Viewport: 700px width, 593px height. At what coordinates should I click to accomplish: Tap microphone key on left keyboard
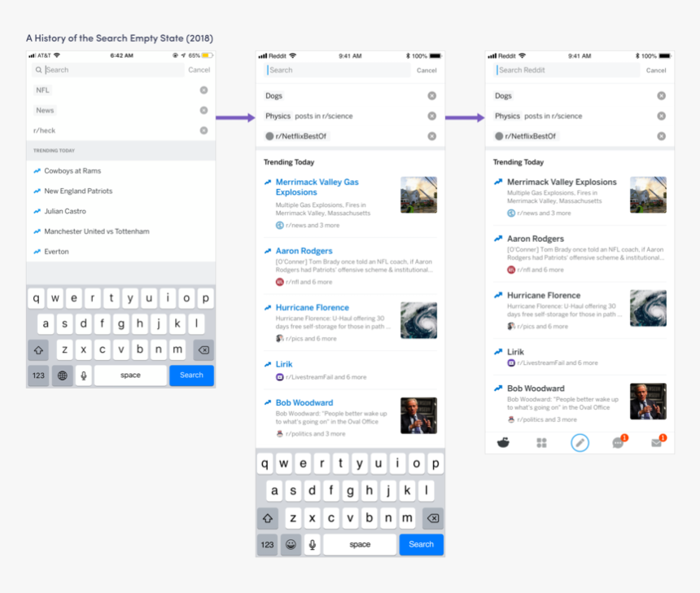pos(84,376)
